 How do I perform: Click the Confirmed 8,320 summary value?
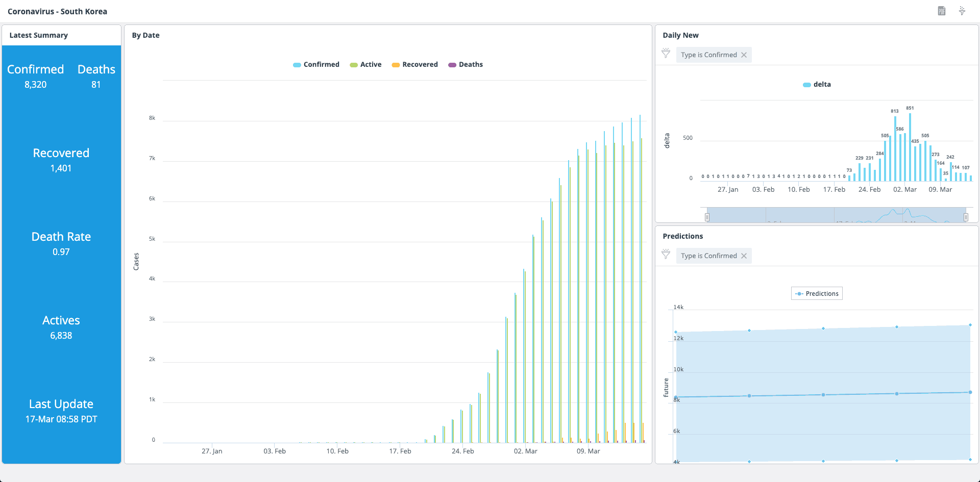35,85
